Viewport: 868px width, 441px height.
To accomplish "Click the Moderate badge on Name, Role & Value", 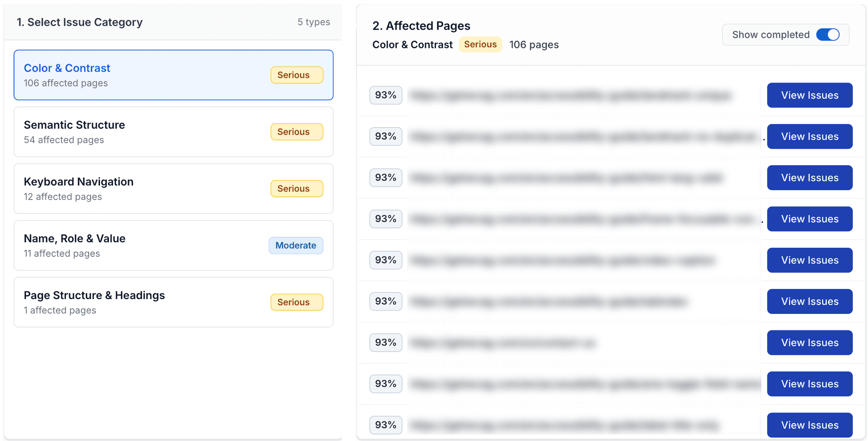I will click(x=295, y=245).
